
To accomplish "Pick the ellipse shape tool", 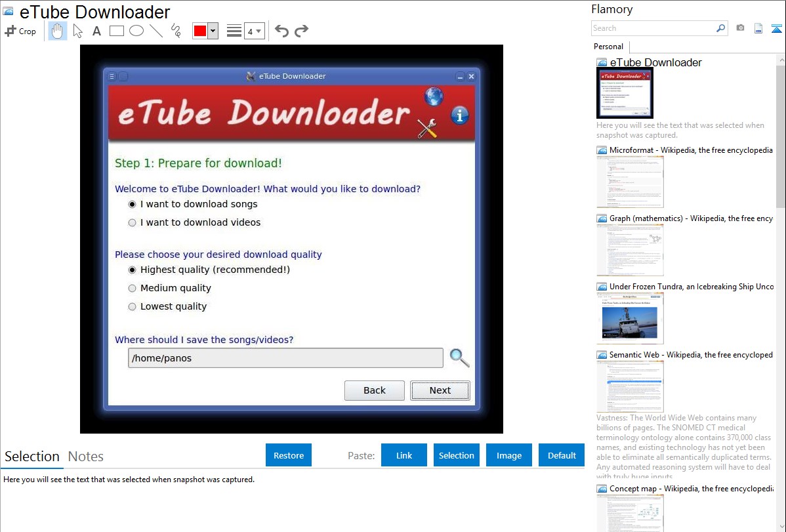I will coord(136,31).
